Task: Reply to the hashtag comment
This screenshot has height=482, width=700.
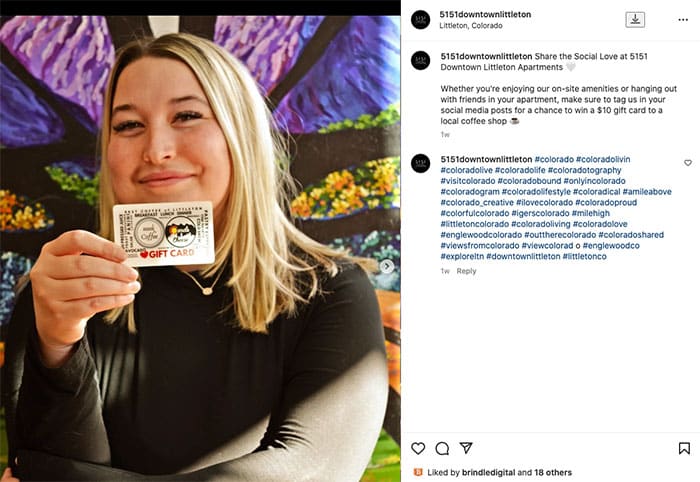Action: pyautogui.click(x=466, y=271)
